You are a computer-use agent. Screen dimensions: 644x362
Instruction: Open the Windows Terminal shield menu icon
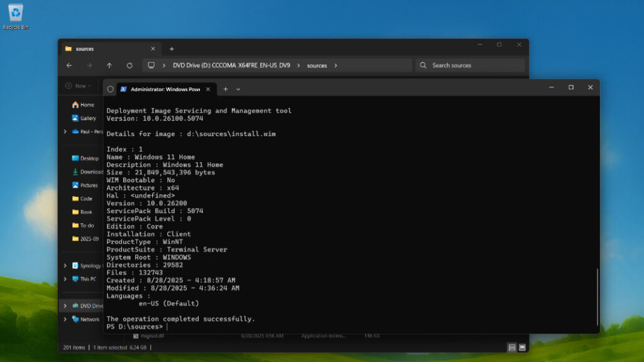pos(111,89)
